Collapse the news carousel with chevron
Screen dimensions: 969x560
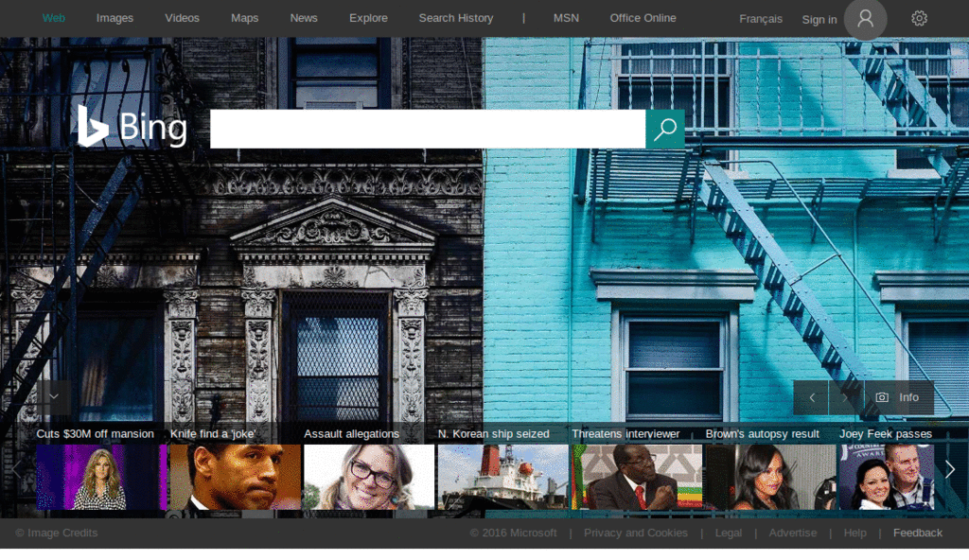pyautogui.click(x=54, y=396)
